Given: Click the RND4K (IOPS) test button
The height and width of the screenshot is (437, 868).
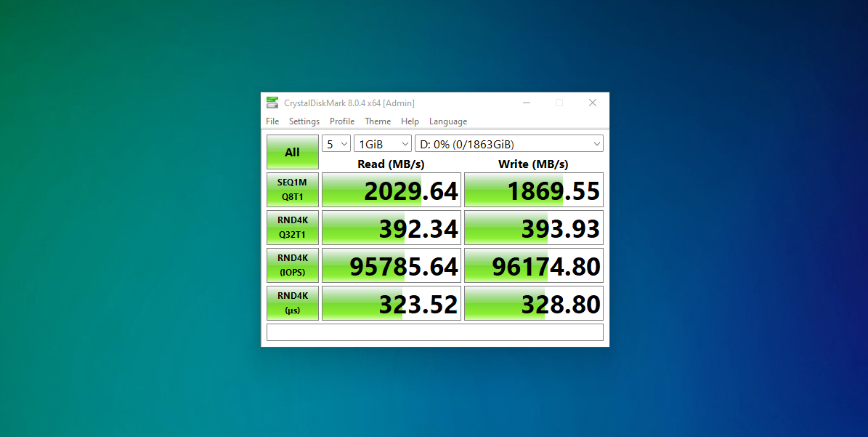Looking at the screenshot, I should (x=292, y=265).
